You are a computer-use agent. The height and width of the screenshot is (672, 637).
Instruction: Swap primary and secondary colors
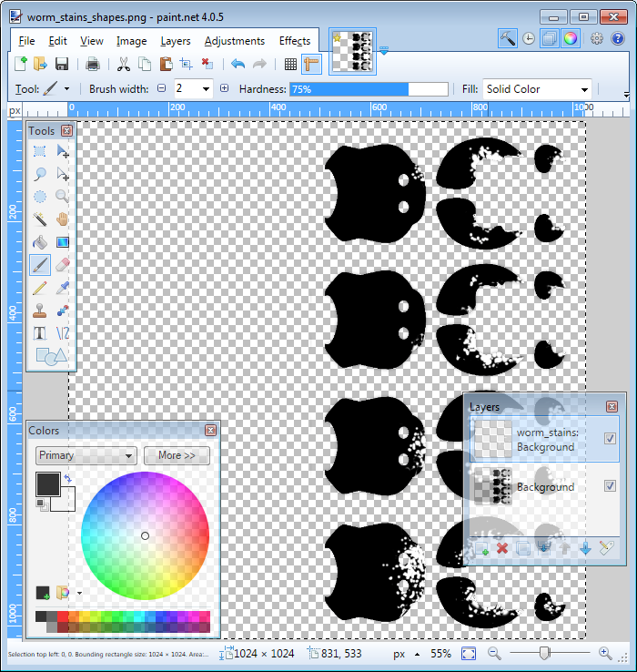(67, 478)
